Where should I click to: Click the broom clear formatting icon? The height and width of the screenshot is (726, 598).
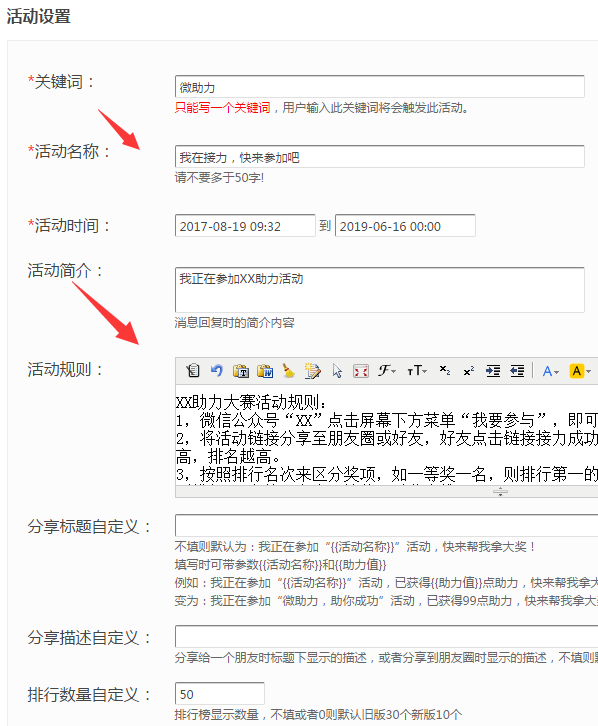(289, 371)
